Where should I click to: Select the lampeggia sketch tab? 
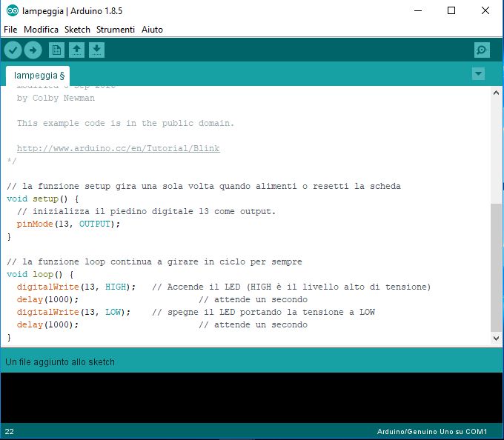[x=39, y=76]
